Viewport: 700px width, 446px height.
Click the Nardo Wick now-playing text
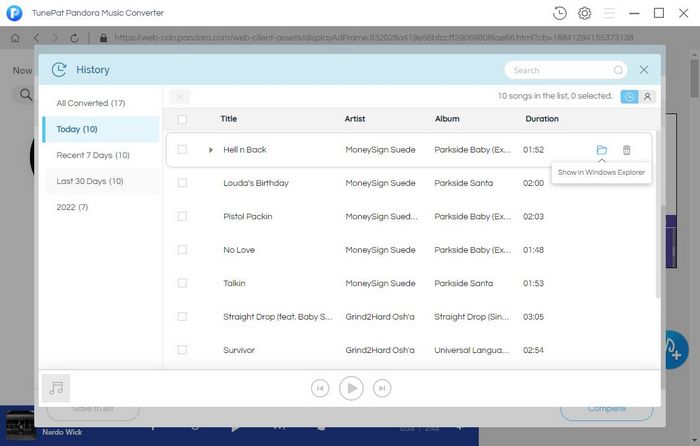point(62,432)
